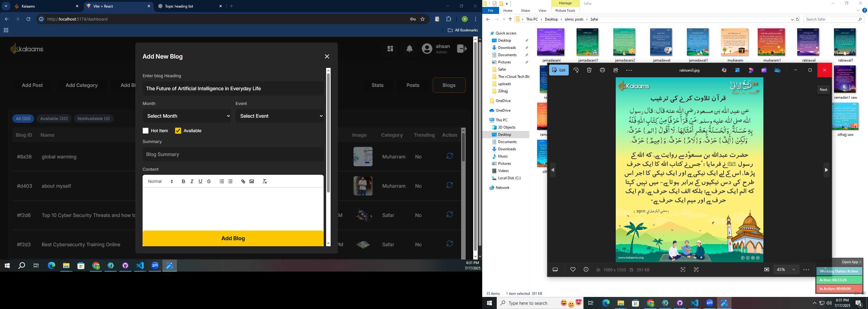This screenshot has width=868, height=309.
Task: Expand the File Explorer ribbon chevron
Action: click(858, 11)
